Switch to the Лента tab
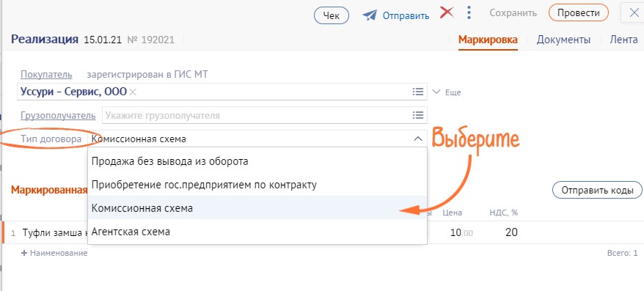The width and height of the screenshot is (644, 291). point(623,40)
